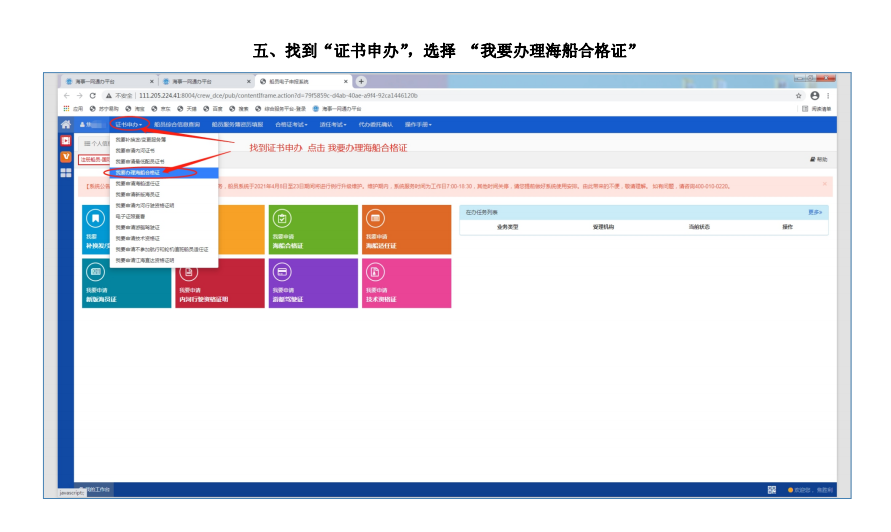The image size is (891, 532).
Task: Click the bookmark icon on the blue tile
Action: pos(95,218)
